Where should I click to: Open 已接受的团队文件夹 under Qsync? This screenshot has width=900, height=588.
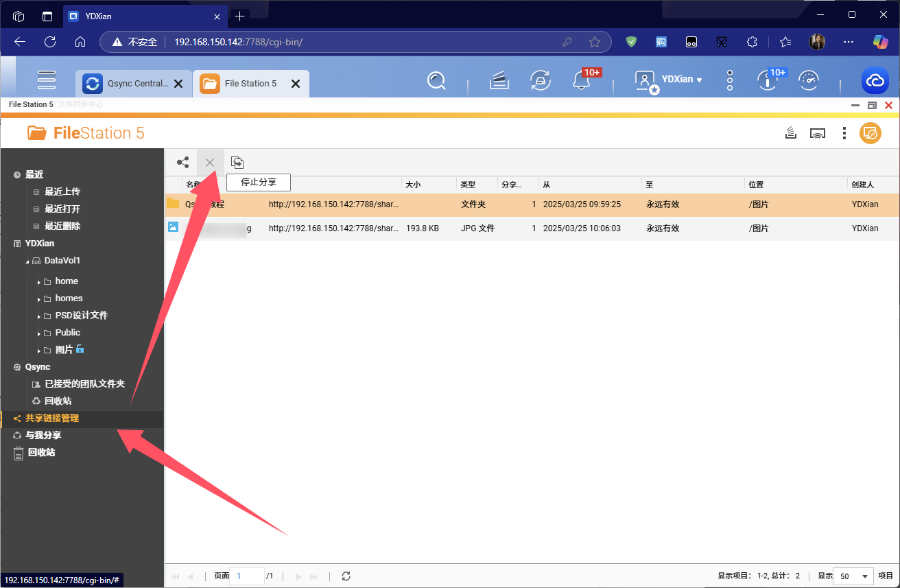pos(84,384)
